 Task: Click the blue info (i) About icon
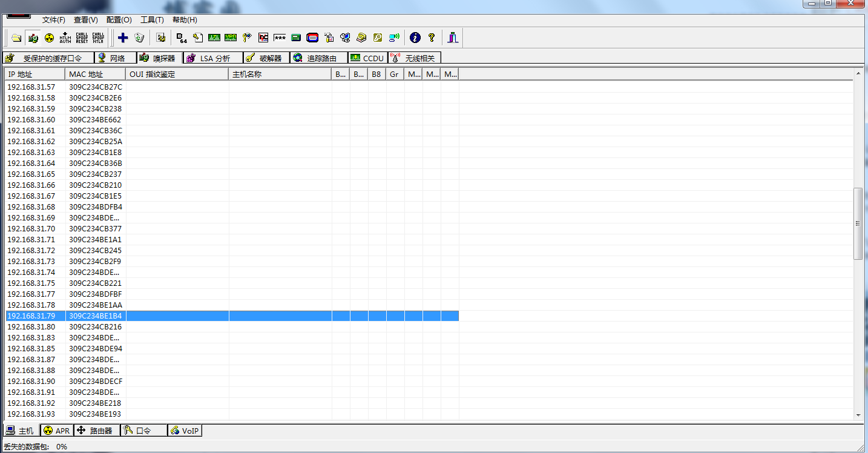point(415,38)
